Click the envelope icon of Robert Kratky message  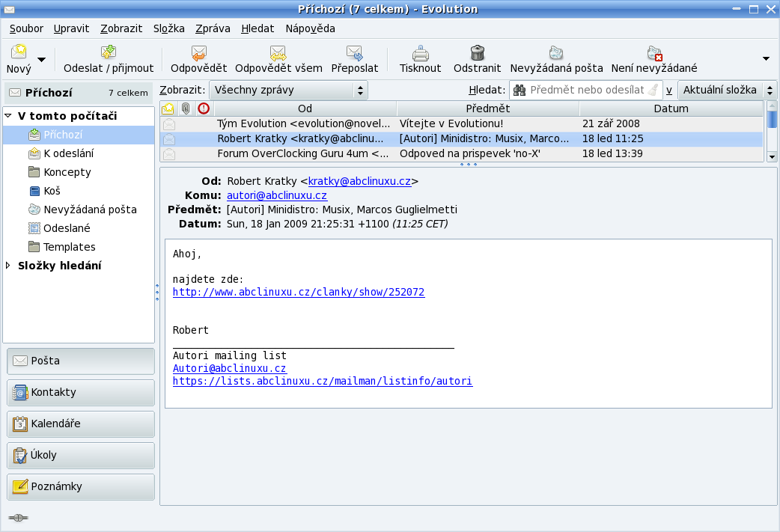pos(169,138)
